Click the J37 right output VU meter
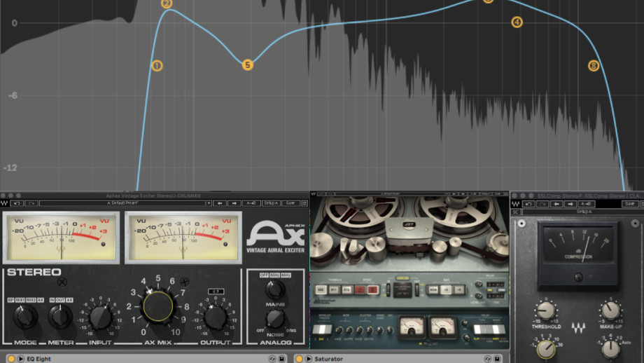Screen dimensions: 644x363 (442, 328)
